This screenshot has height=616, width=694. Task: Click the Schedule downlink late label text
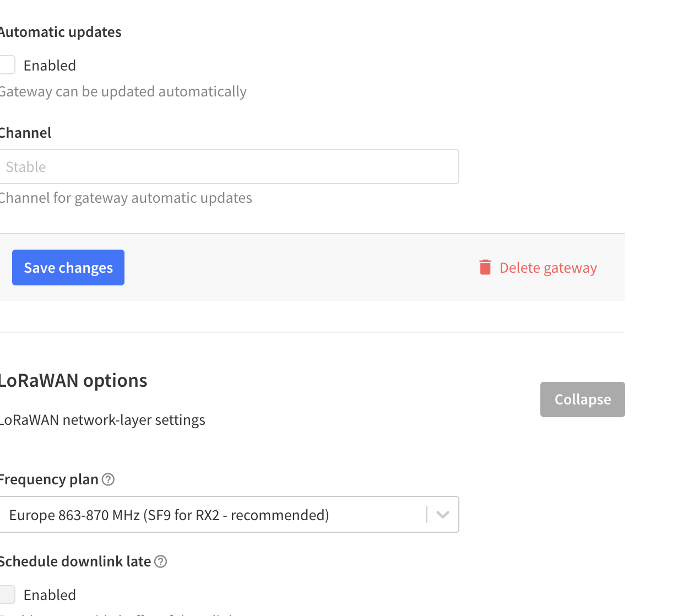point(75,561)
